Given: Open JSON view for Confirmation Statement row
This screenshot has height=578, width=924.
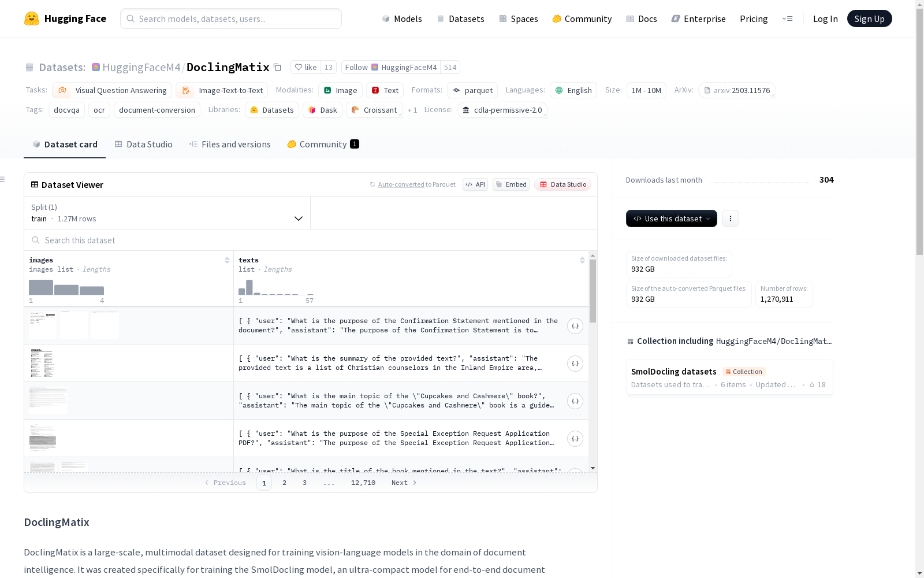Looking at the screenshot, I should coord(575,326).
